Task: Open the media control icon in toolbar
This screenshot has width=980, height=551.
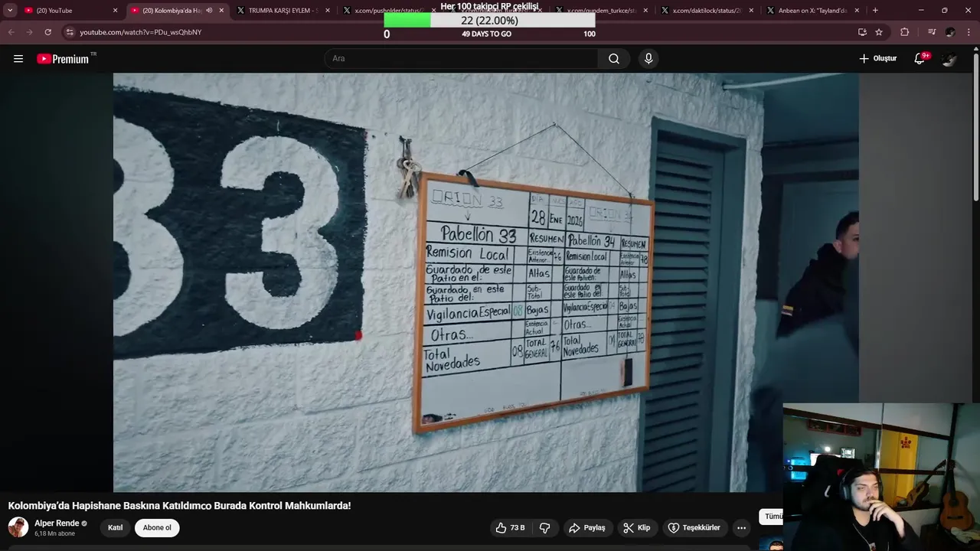Action: 931,32
